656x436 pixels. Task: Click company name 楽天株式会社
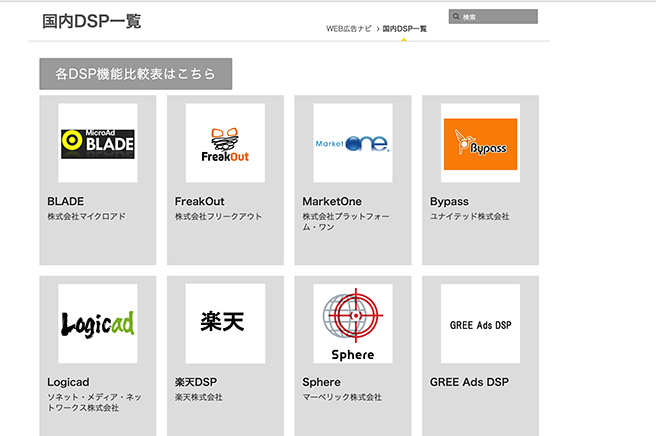point(199,397)
